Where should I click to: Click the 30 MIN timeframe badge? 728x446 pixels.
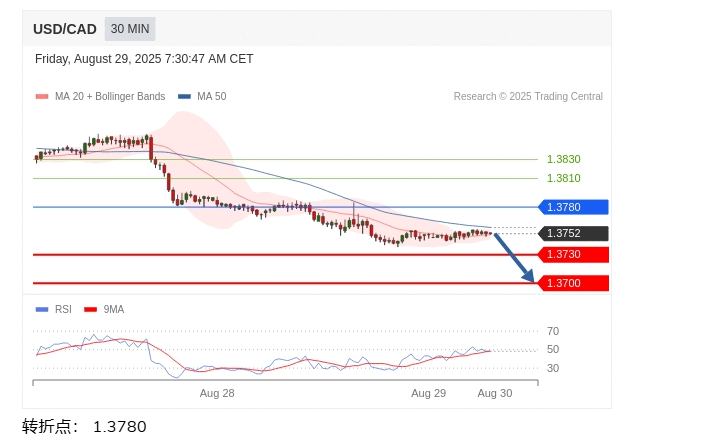coord(130,29)
